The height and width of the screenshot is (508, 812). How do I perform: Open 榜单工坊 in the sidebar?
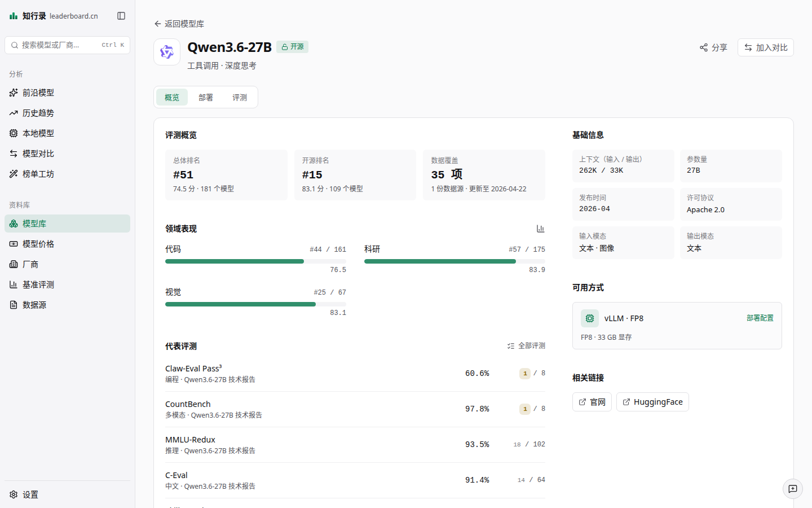[x=67, y=174]
